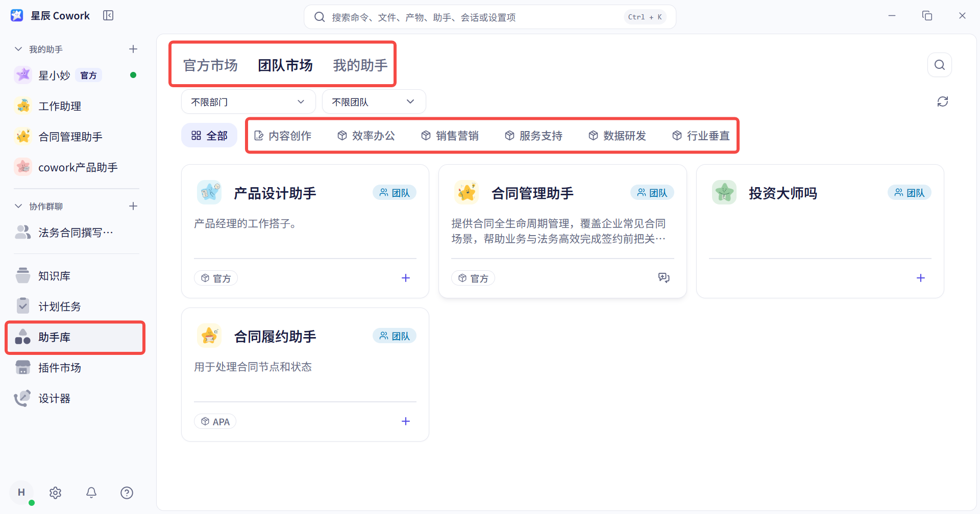Open the 不限部门 dropdown

click(249, 102)
